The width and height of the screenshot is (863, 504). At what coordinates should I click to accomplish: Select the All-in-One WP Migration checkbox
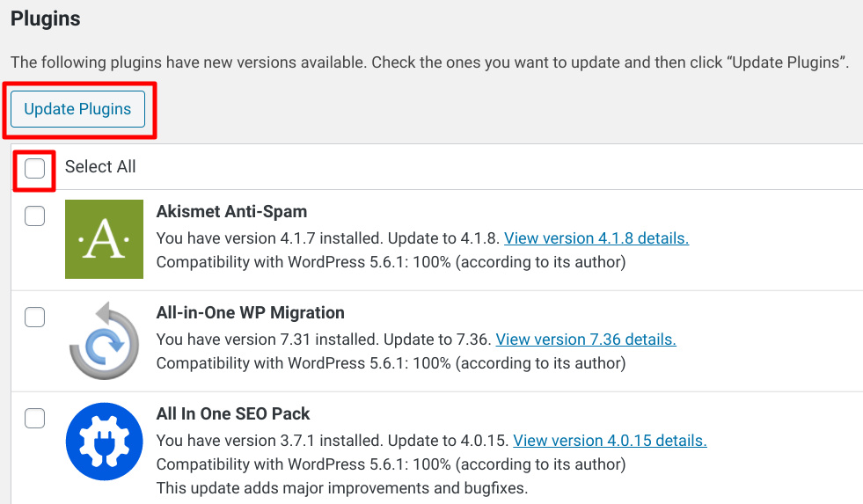[x=34, y=317]
